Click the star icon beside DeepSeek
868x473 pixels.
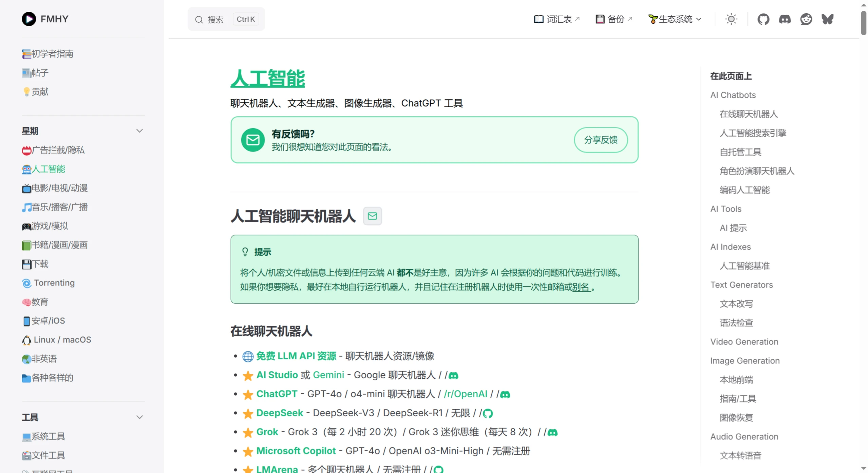tap(248, 414)
